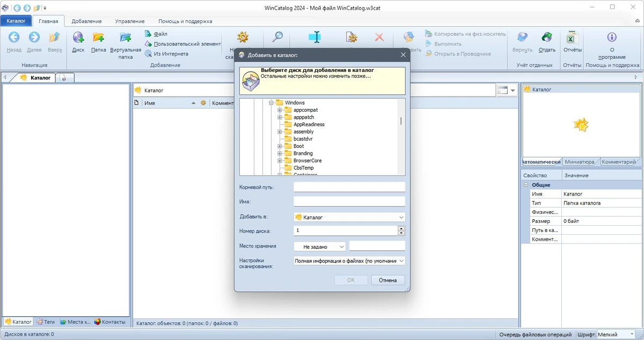The height and width of the screenshot is (340, 644).
Task: Click quick-access up-folder icon in title bar
Action: tap(36, 8)
